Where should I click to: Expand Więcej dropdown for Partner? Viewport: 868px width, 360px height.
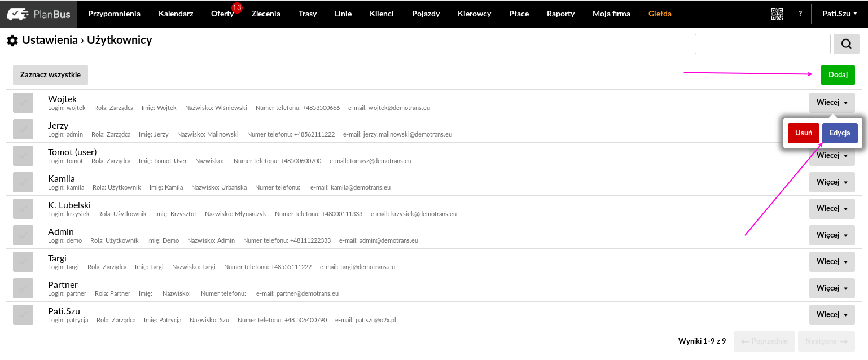(832, 288)
